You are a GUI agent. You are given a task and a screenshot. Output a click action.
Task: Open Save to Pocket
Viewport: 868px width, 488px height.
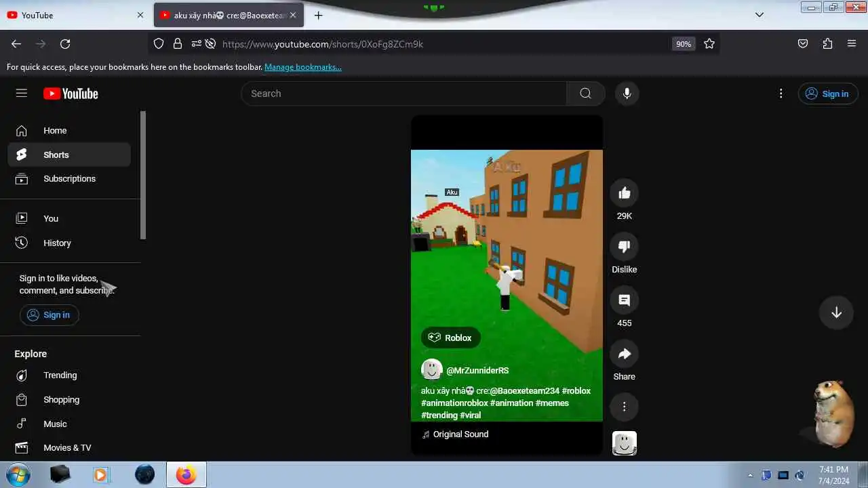(803, 44)
